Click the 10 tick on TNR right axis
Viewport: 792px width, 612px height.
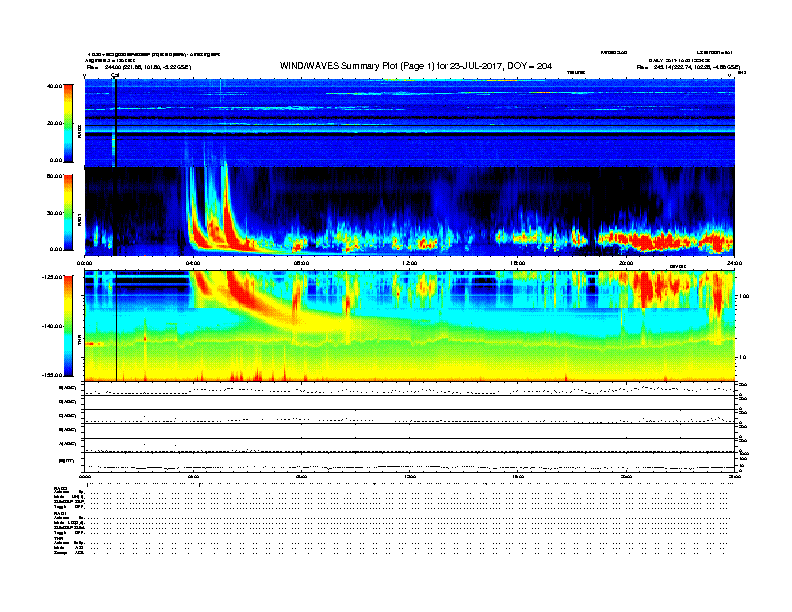[743, 357]
